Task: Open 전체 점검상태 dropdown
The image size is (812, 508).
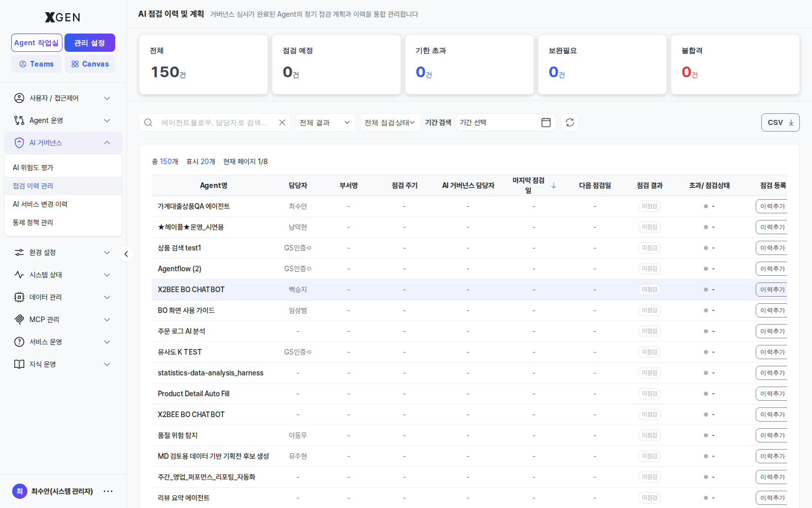Action: pos(390,122)
